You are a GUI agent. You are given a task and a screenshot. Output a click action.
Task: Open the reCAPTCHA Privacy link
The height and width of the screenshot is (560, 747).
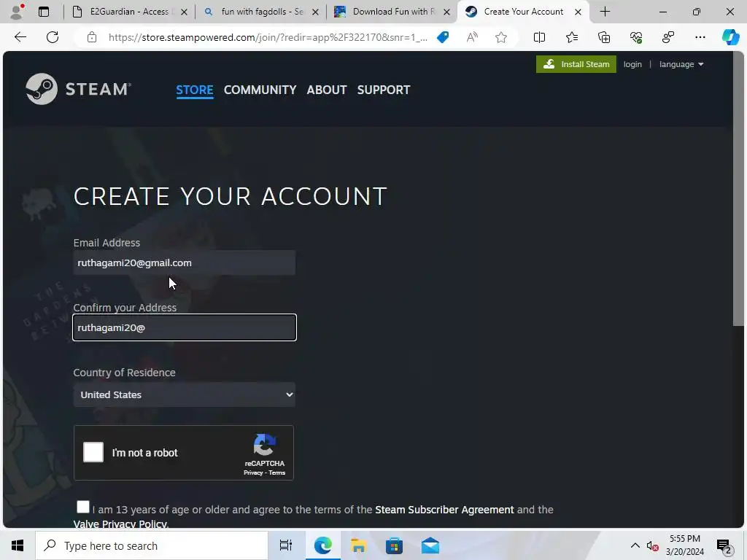[x=253, y=472]
